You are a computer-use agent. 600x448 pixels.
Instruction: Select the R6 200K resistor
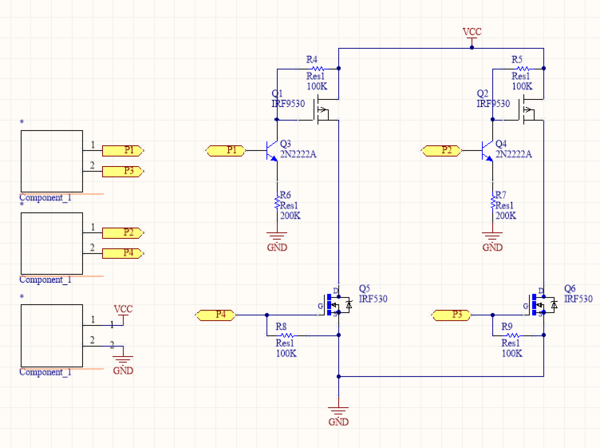(277, 203)
